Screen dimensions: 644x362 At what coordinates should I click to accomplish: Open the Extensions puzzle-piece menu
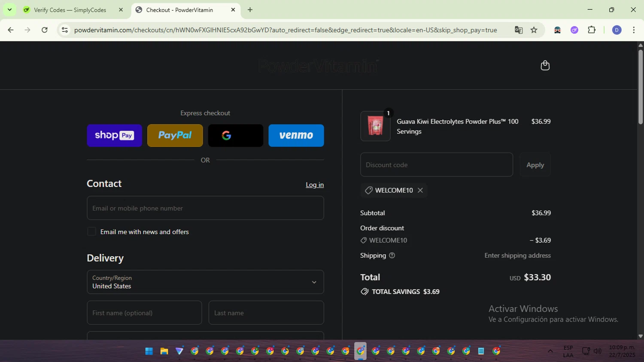pos(592,30)
